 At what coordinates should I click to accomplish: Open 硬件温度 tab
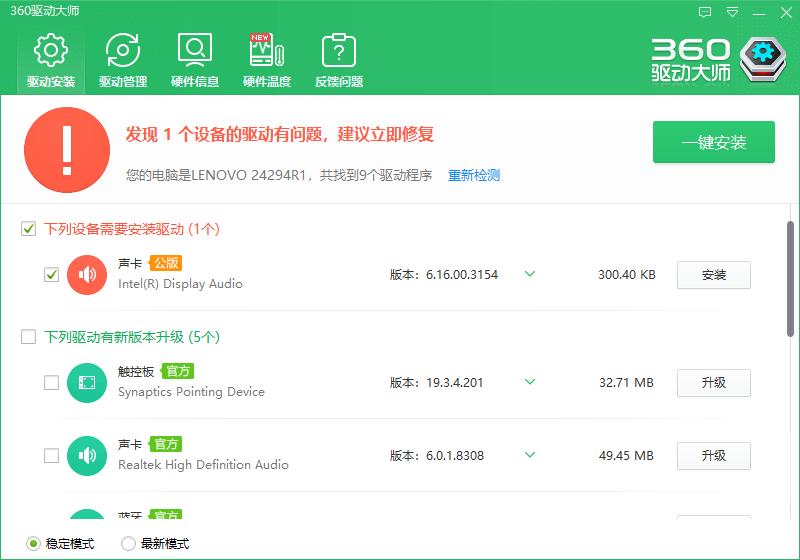tap(267, 60)
